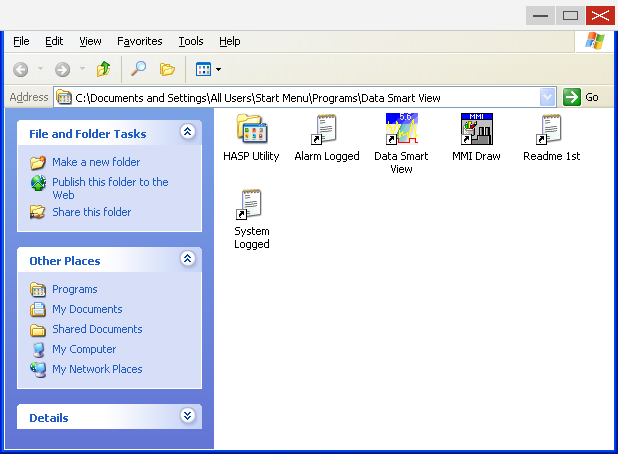Maximize the Explorer window

click(570, 16)
